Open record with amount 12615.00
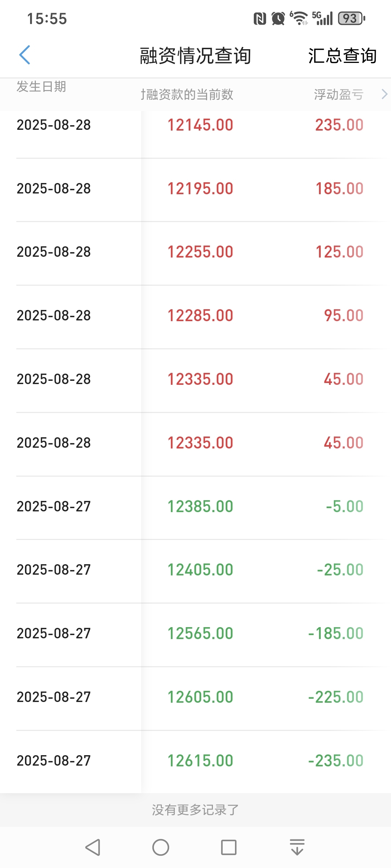The width and height of the screenshot is (391, 868). (195, 761)
